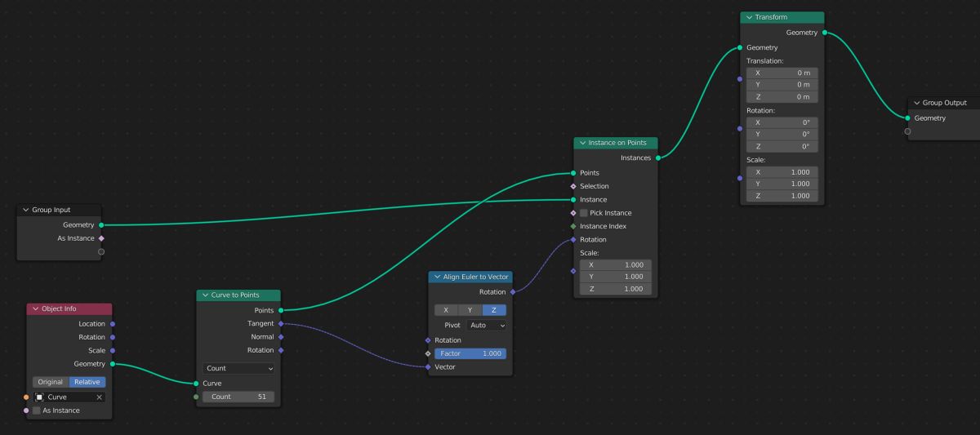
Task: Set alignment axis to Z
Action: point(493,310)
